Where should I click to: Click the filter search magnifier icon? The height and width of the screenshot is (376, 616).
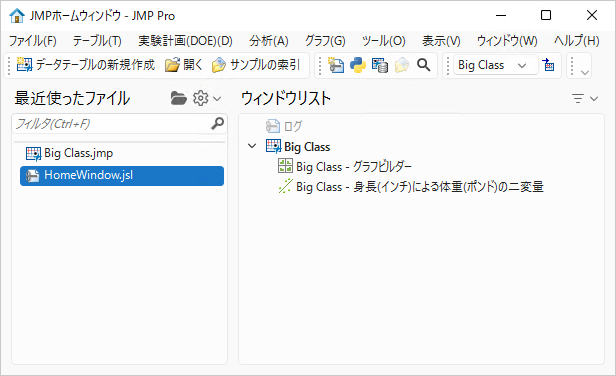[217, 124]
